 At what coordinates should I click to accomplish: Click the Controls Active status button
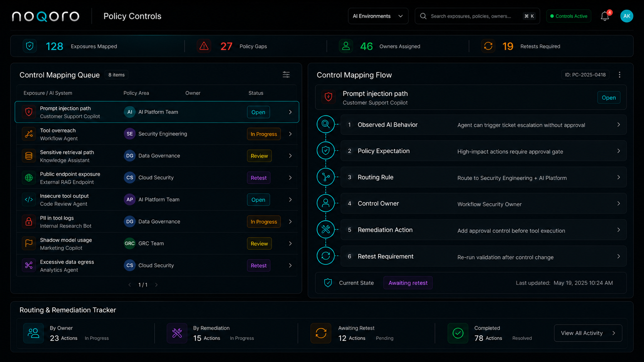click(x=569, y=16)
